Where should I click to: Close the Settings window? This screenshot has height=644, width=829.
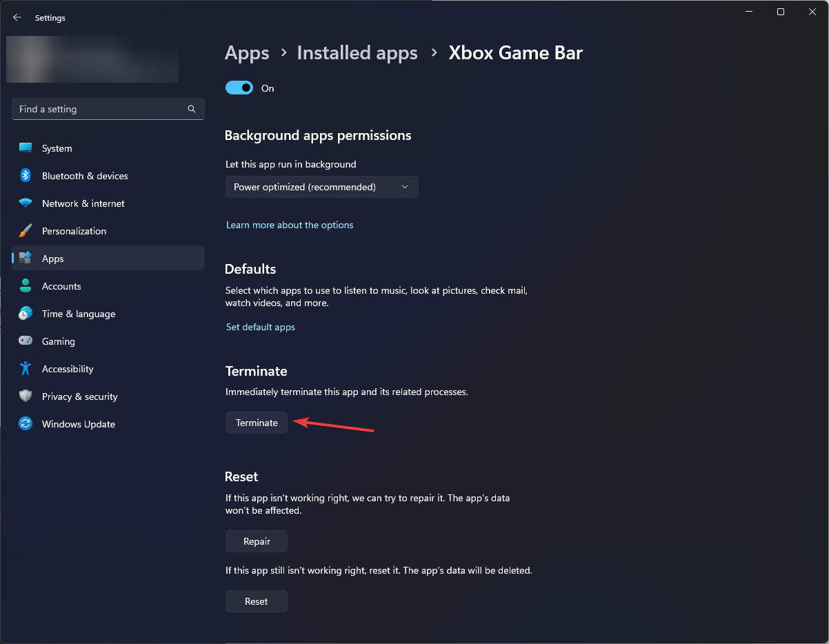[812, 12]
